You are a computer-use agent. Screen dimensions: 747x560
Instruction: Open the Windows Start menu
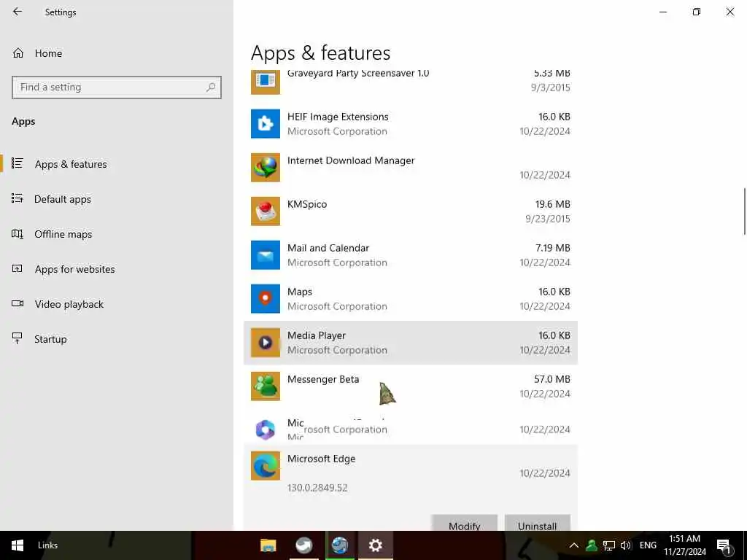coord(18,545)
